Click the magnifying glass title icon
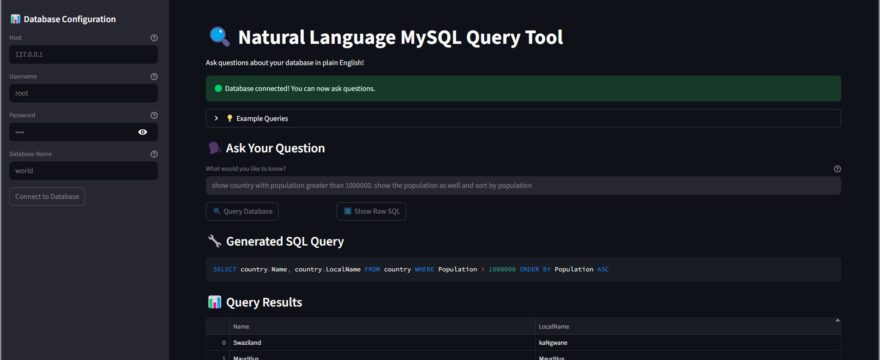Image resolution: width=880 pixels, height=360 pixels. pos(219,37)
